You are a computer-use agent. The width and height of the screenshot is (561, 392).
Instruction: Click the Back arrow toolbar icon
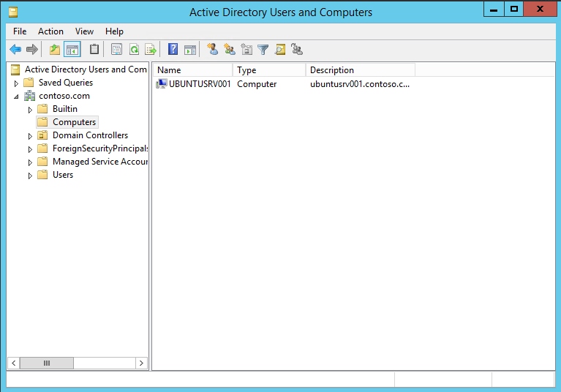click(x=15, y=49)
